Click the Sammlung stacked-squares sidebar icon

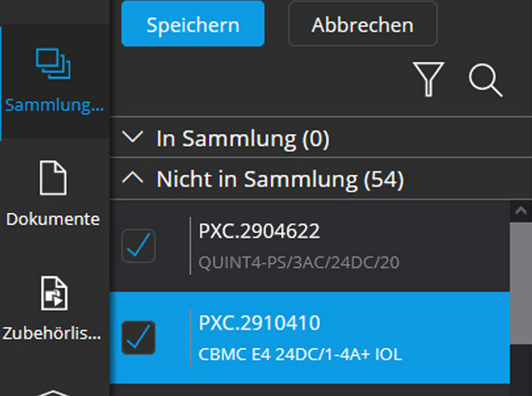53,63
